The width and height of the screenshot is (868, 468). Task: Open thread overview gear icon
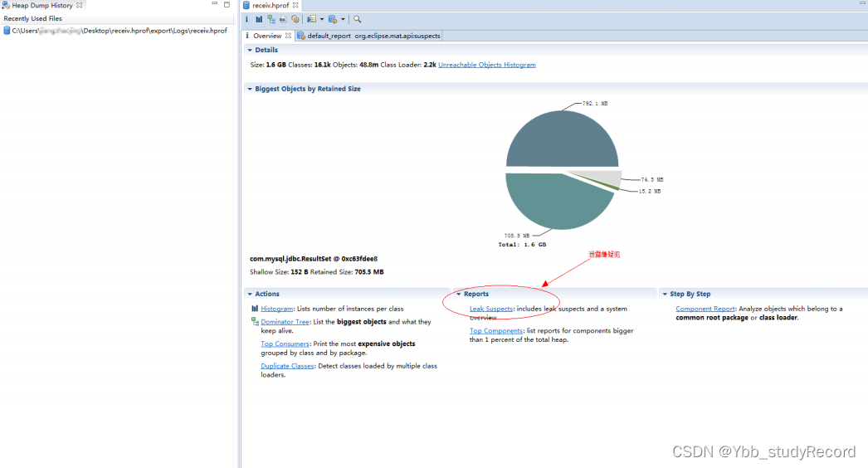point(295,19)
